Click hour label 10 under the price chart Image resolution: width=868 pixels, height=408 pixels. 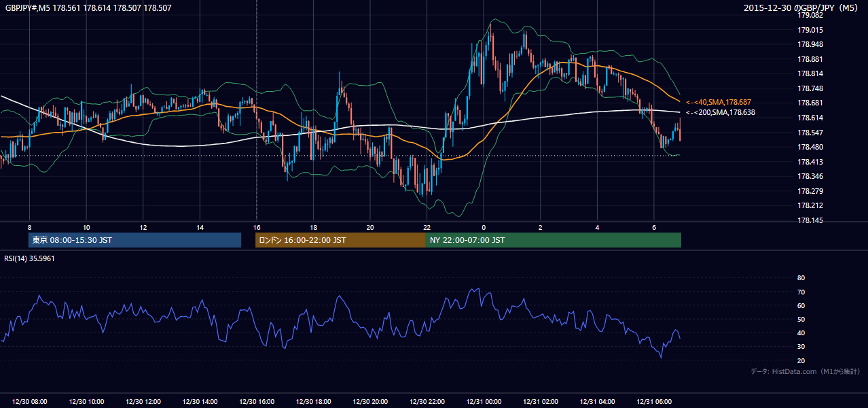click(x=86, y=227)
